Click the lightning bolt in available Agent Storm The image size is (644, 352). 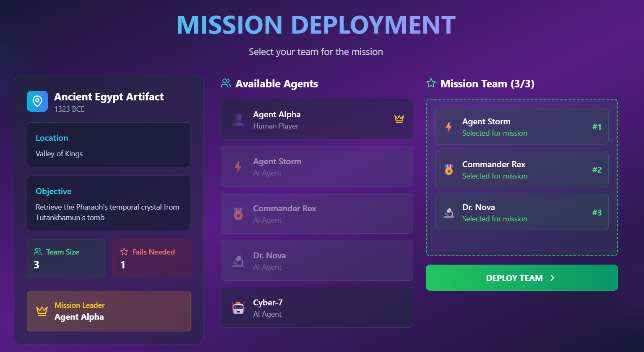coord(238,167)
